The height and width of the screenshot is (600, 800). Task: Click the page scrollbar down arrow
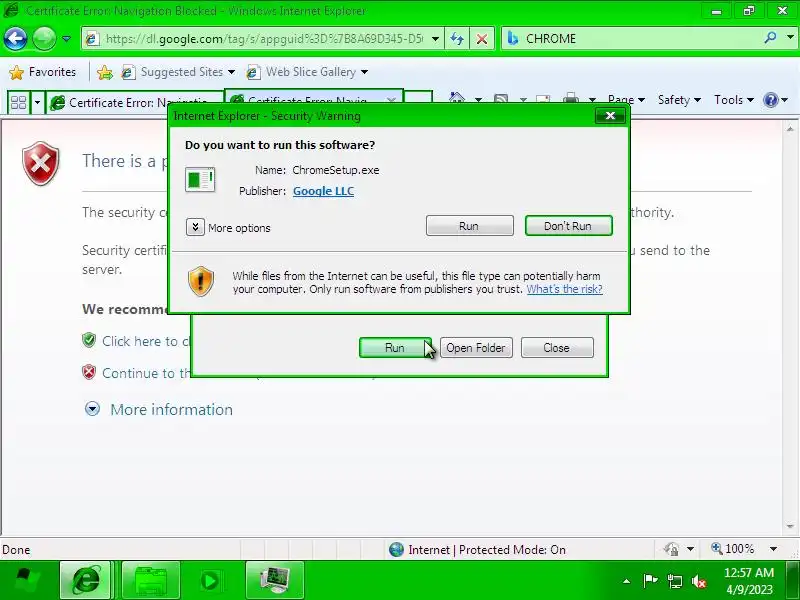click(790, 526)
